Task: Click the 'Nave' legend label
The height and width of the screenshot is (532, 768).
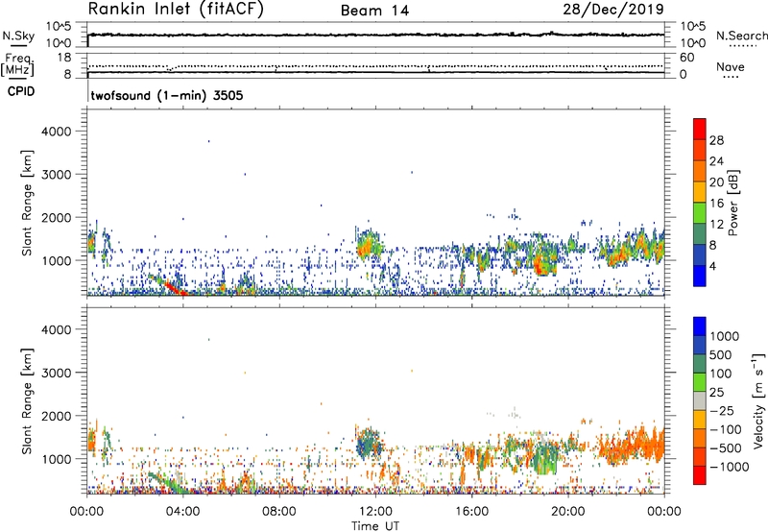Action: (730, 66)
